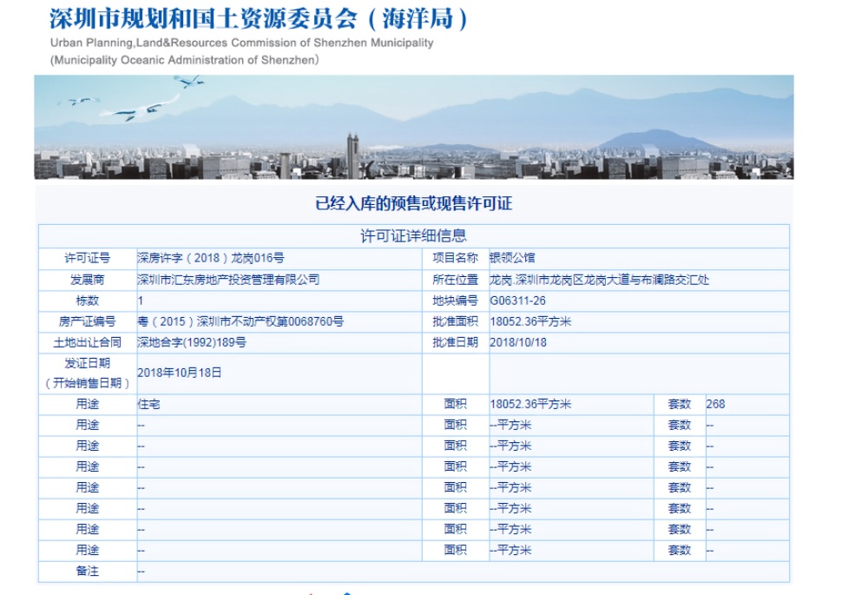Viewport: 868px width, 595px height.
Task: Click developer 深圳市汇东房地产投资管理有限公司
Action: 228,280
